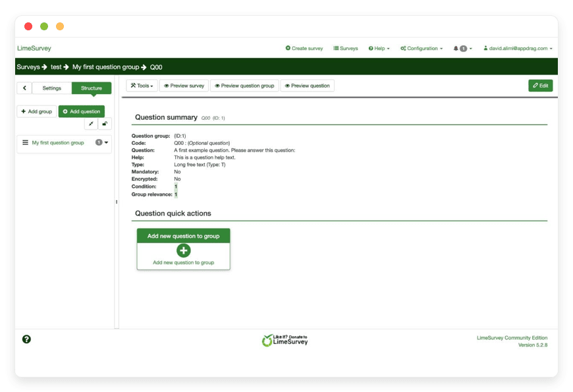Click the Donate to LimeSurvey footer logo
Viewport: 573px width, 392px height.
point(285,340)
